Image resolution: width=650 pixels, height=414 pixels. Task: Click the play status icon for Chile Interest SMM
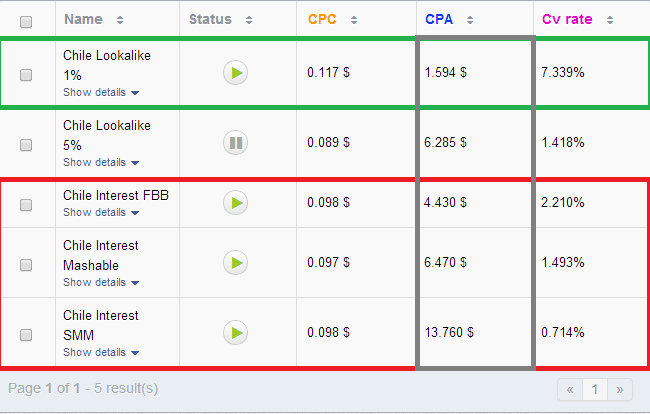coord(235,332)
